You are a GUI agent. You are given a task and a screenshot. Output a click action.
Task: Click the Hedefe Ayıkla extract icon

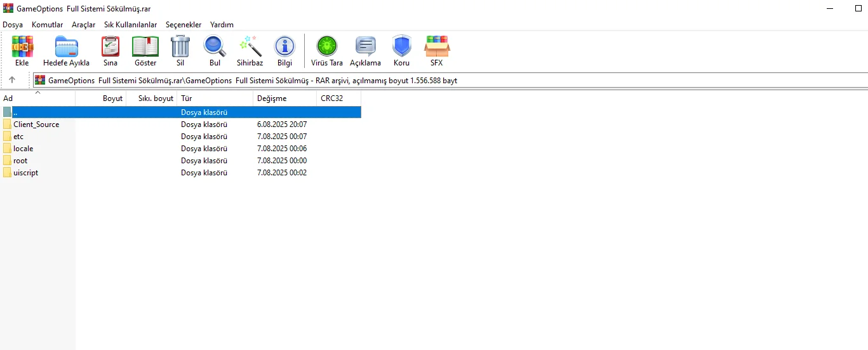coord(66,46)
